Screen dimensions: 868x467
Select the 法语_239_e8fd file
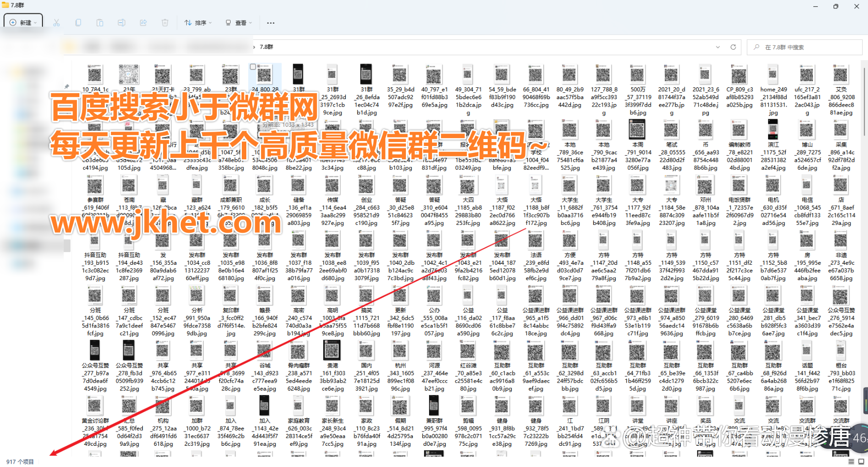pos(536,255)
